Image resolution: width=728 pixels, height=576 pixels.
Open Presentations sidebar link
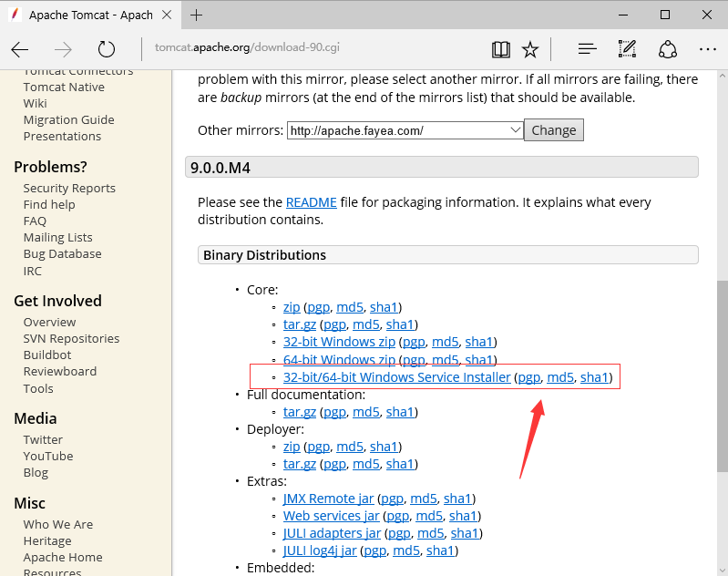[62, 137]
